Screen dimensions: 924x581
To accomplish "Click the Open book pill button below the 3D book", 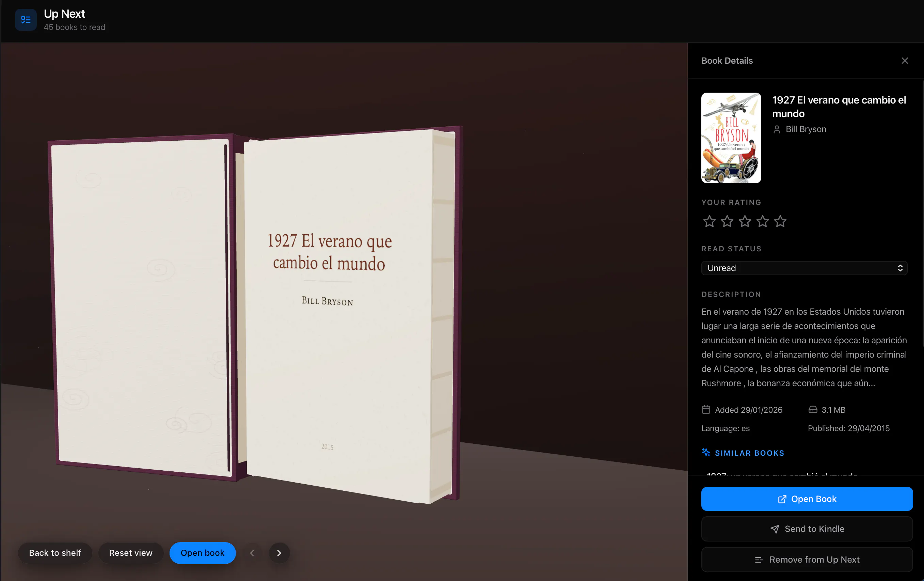I will pos(202,553).
